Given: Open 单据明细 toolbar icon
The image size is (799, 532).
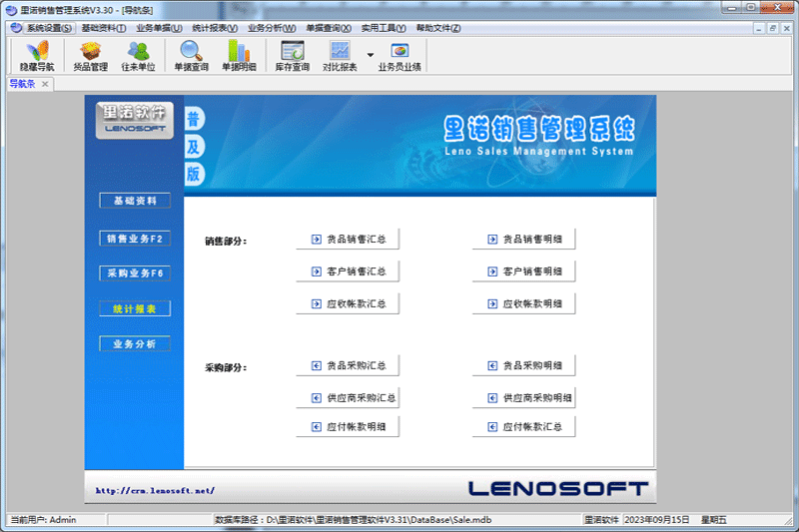Looking at the screenshot, I should click(239, 56).
